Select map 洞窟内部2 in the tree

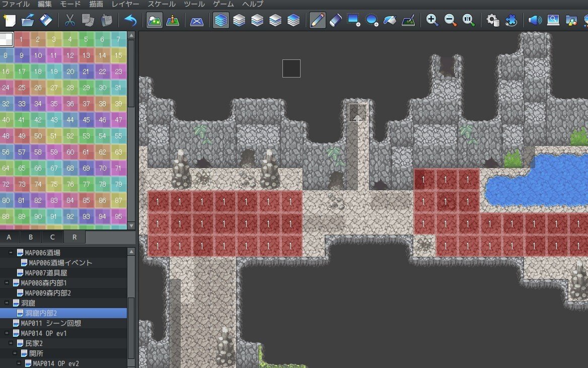click(x=41, y=313)
